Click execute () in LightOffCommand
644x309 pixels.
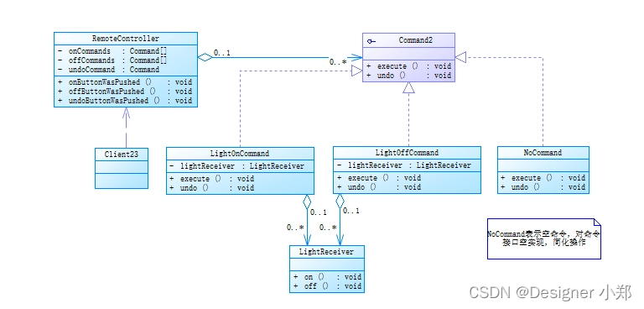[379, 178]
